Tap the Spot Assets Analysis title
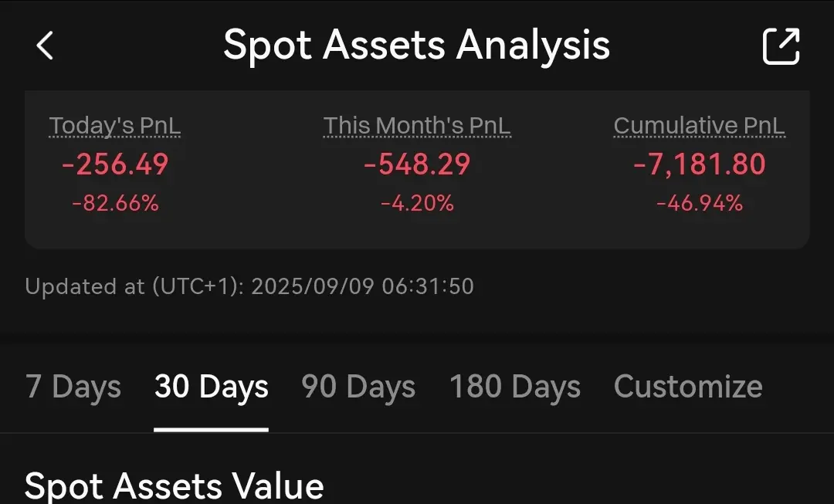The width and height of the screenshot is (834, 504). 417,46
